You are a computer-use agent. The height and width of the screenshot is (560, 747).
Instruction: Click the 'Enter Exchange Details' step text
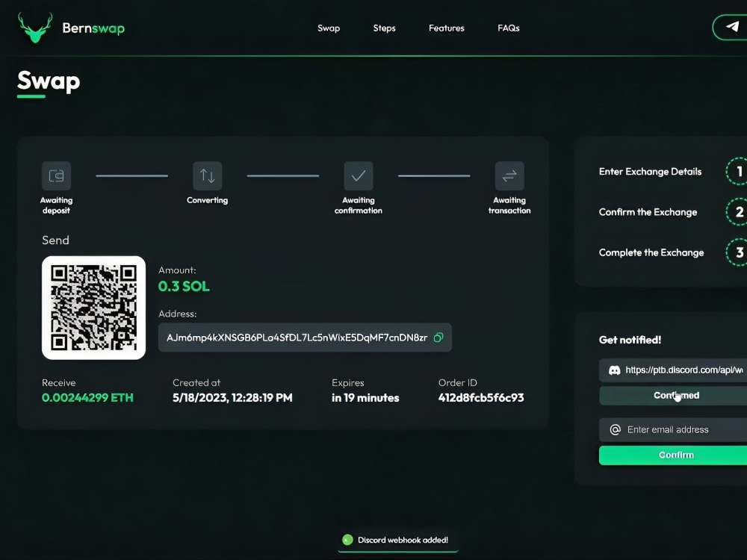[x=651, y=172]
